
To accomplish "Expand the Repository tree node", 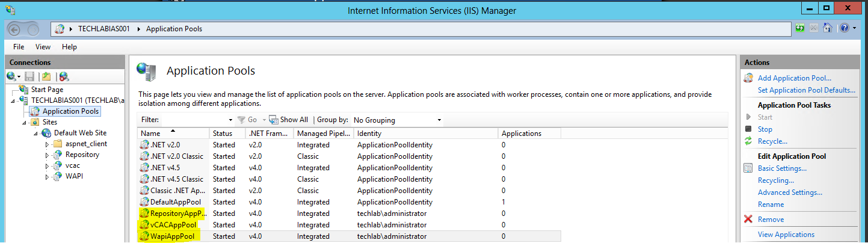I will pos(47,155).
